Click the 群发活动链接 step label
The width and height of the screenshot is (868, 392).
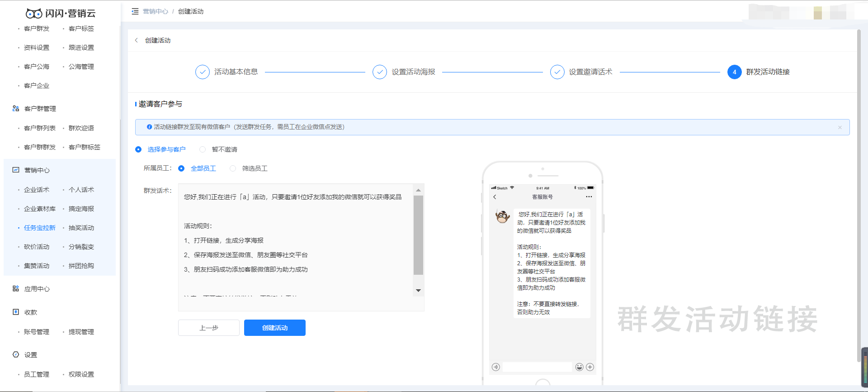point(768,72)
